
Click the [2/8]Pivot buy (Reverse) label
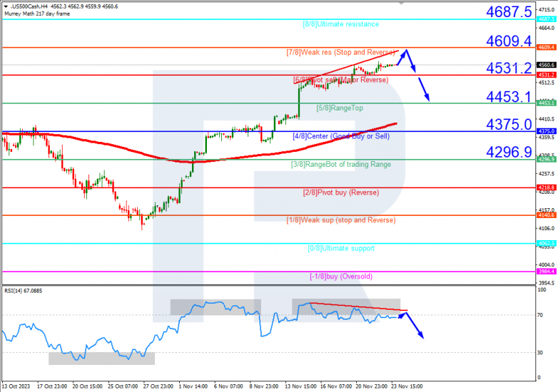(341, 192)
